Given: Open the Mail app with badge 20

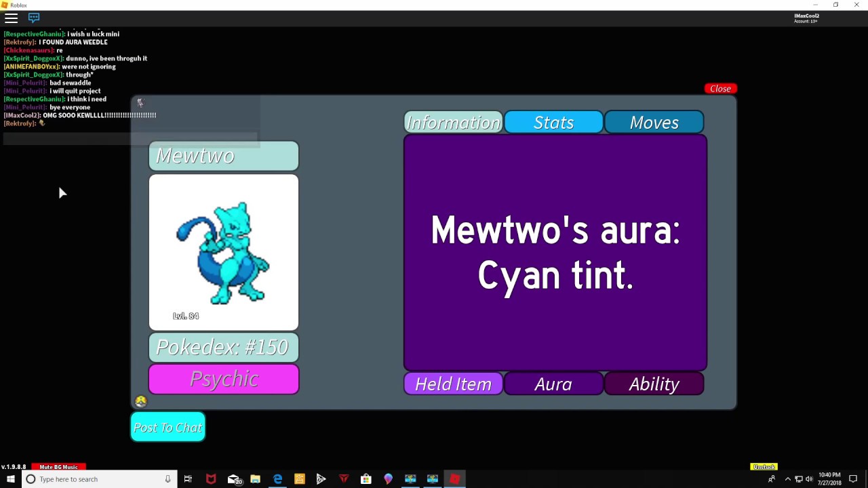Looking at the screenshot, I should coord(234,479).
